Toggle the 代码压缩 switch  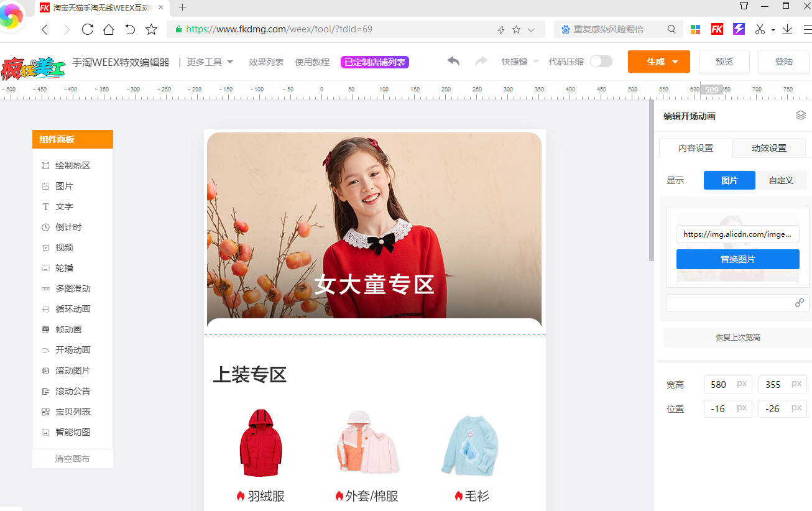(601, 62)
